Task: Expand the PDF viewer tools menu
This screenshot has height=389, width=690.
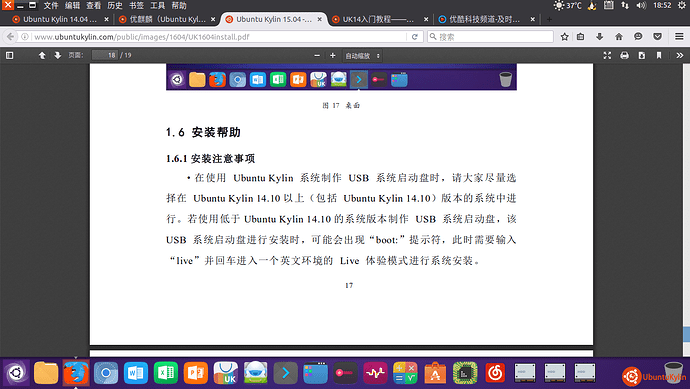Action: 679,55
